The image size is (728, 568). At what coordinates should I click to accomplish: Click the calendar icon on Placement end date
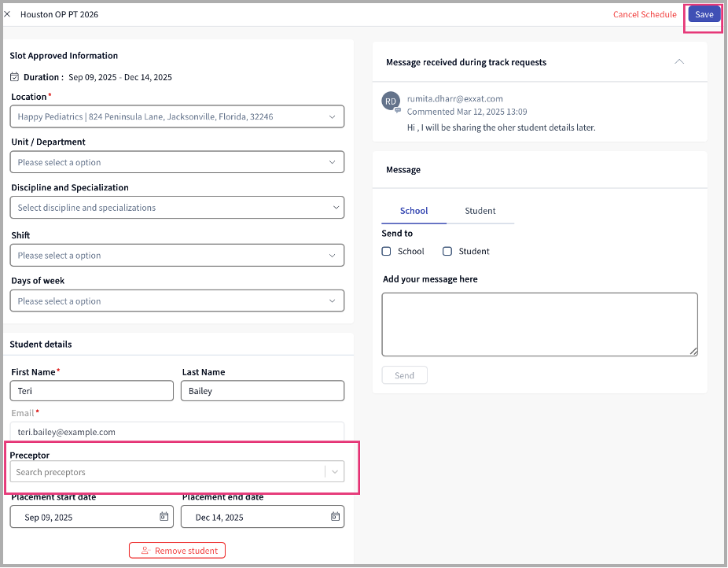[x=335, y=517]
